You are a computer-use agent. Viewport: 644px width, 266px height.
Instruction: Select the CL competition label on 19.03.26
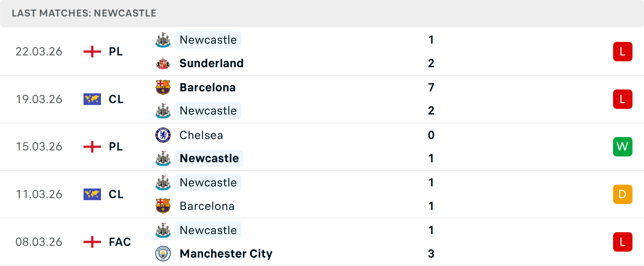coord(116,99)
